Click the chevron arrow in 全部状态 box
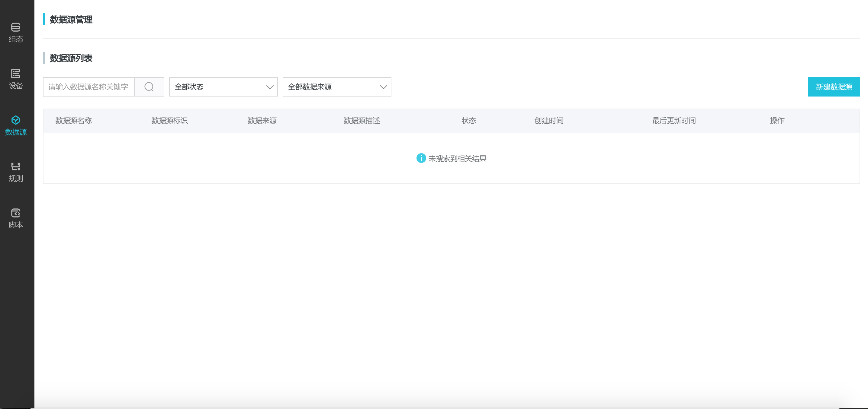 [270, 87]
